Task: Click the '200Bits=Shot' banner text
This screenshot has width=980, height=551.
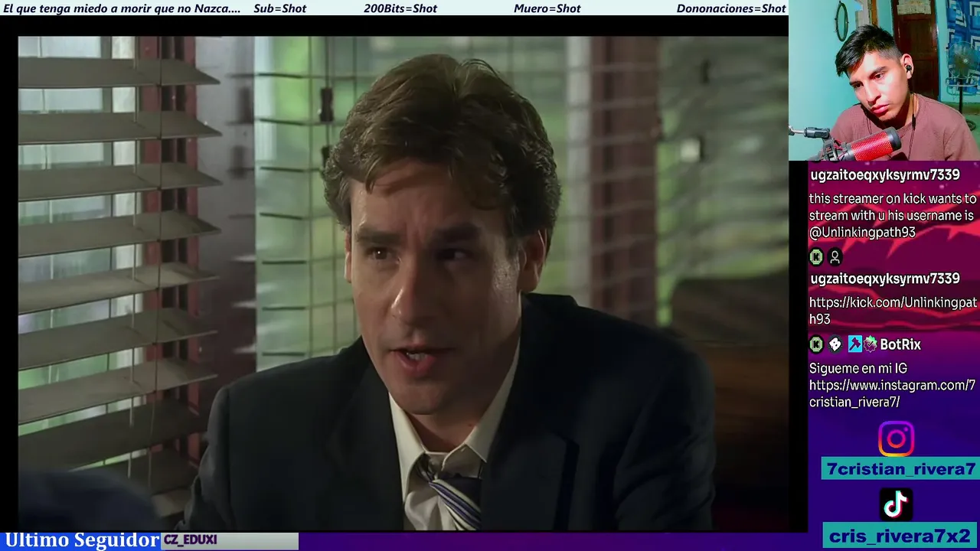Action: (x=400, y=8)
